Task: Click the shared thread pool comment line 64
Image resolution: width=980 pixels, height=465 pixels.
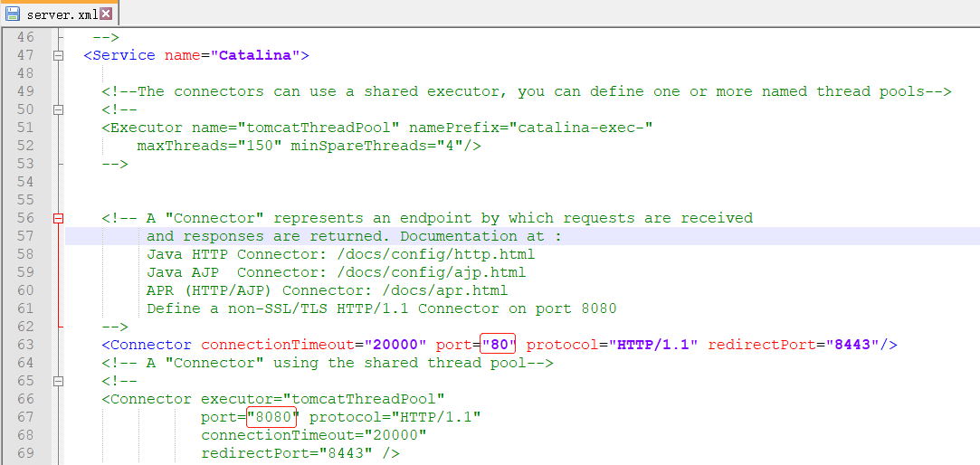Action: click(328, 363)
